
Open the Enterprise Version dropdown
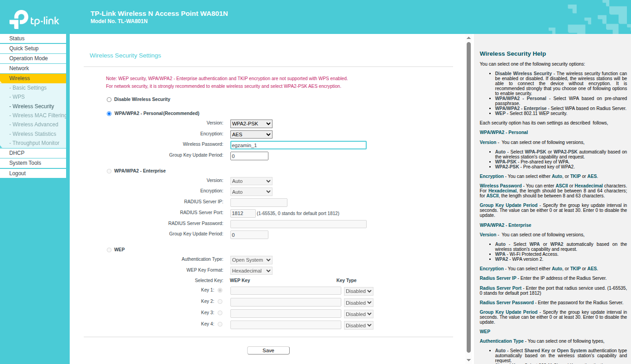click(x=251, y=181)
